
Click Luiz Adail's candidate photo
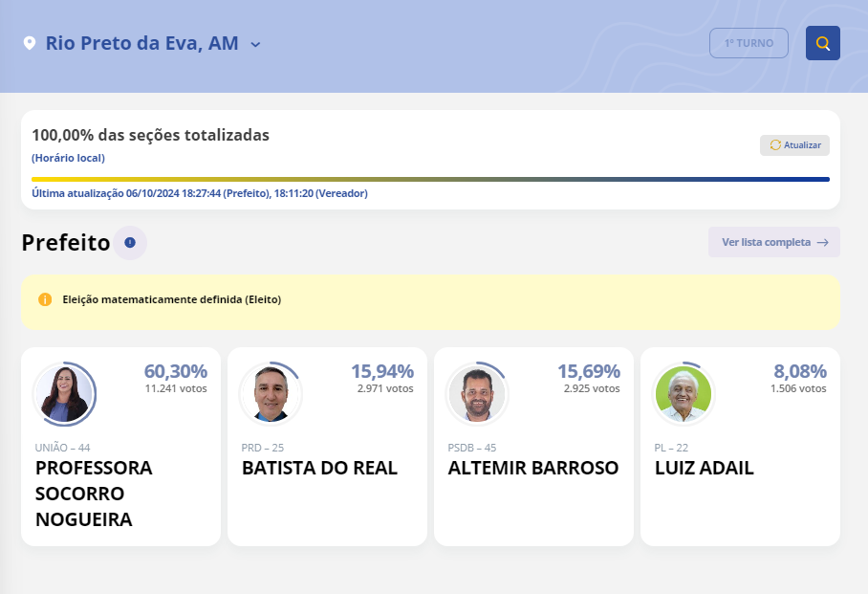coord(684,394)
